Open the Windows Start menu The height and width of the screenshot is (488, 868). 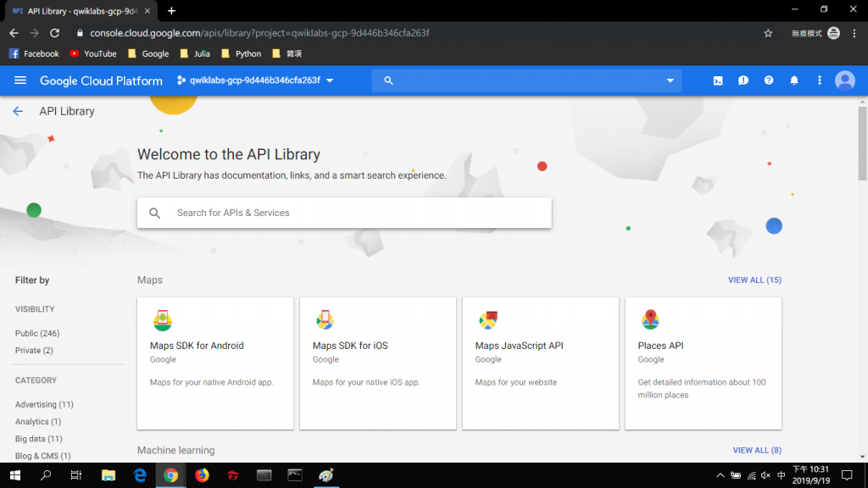(15, 475)
